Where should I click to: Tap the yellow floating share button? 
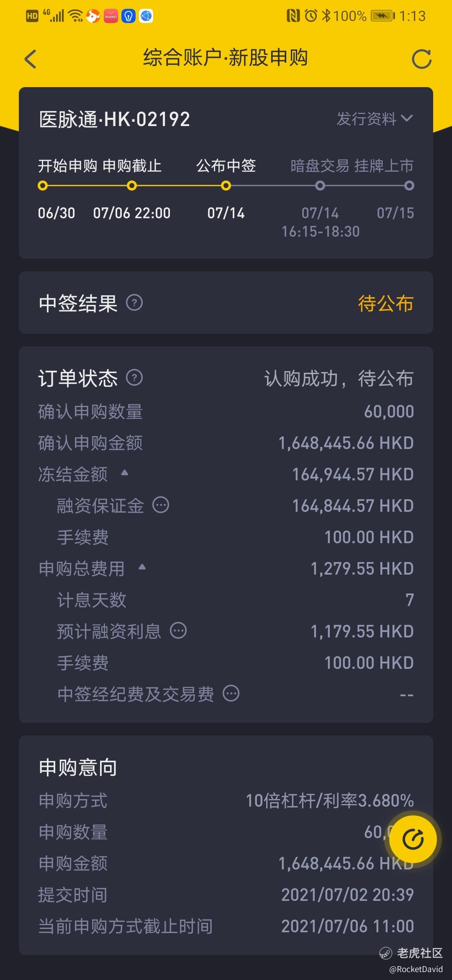pyautogui.click(x=413, y=839)
